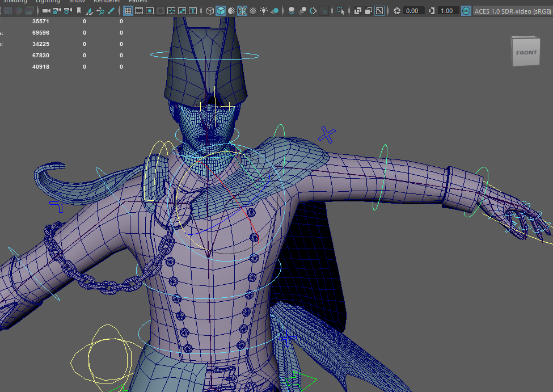Click the Isolate Select icon
553x392 pixels.
[340, 11]
